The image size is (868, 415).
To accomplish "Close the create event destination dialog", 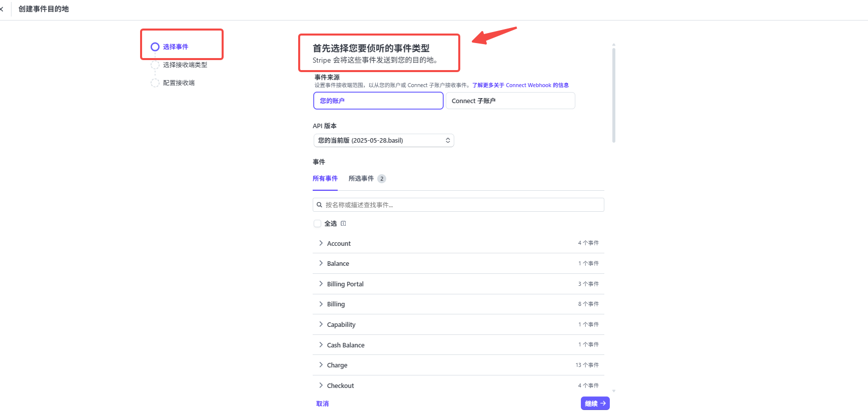I will 2,9.
